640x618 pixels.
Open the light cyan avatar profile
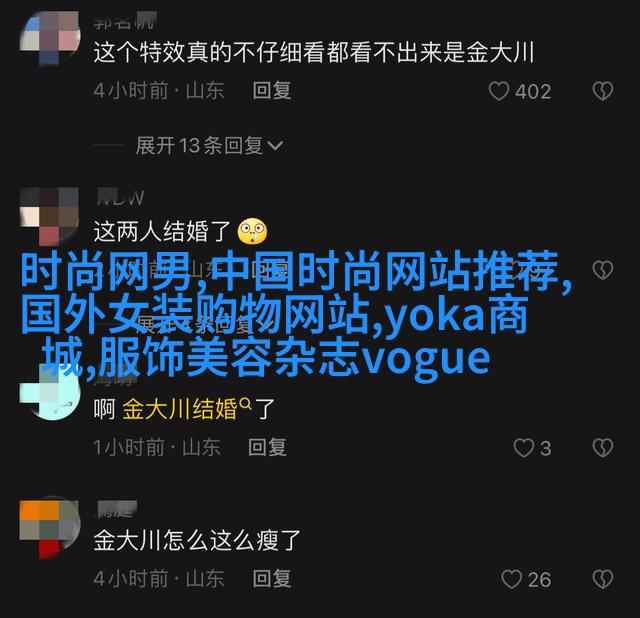click(49, 392)
